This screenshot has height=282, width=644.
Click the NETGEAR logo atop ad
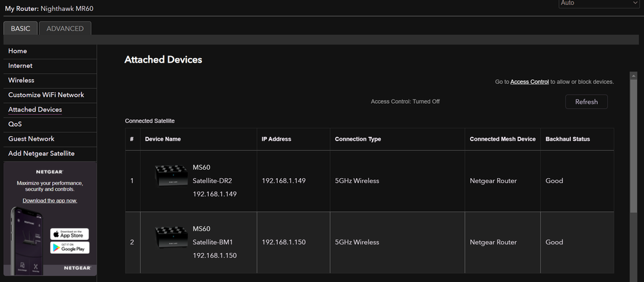click(50, 172)
